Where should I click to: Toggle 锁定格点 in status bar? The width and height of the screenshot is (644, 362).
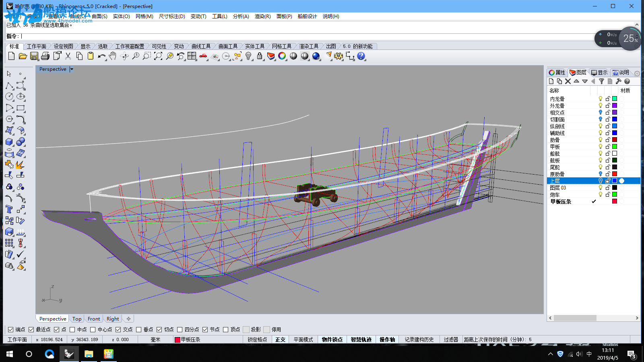pyautogui.click(x=257, y=339)
